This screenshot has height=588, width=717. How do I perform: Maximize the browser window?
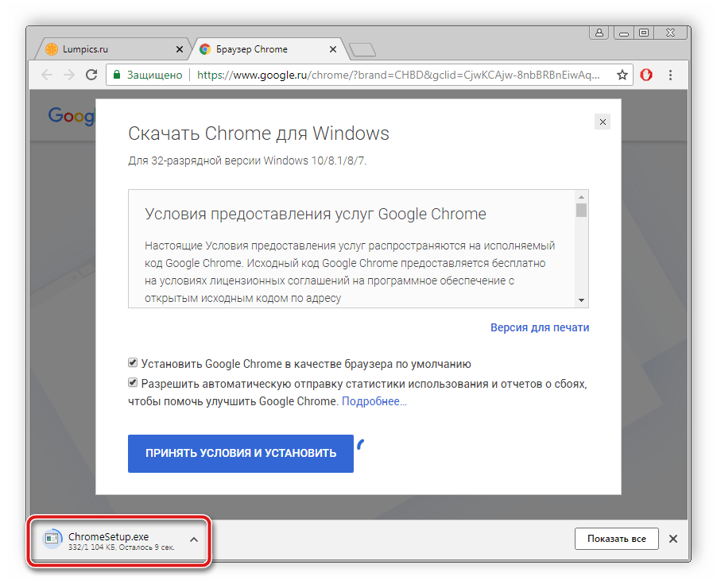(x=644, y=33)
